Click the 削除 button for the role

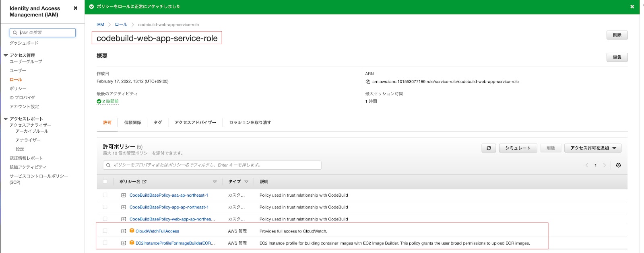(x=617, y=35)
